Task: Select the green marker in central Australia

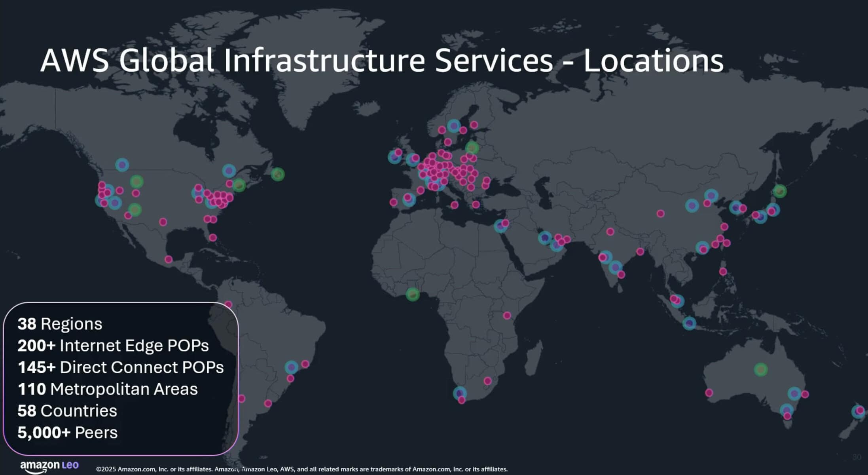Action: (760, 370)
